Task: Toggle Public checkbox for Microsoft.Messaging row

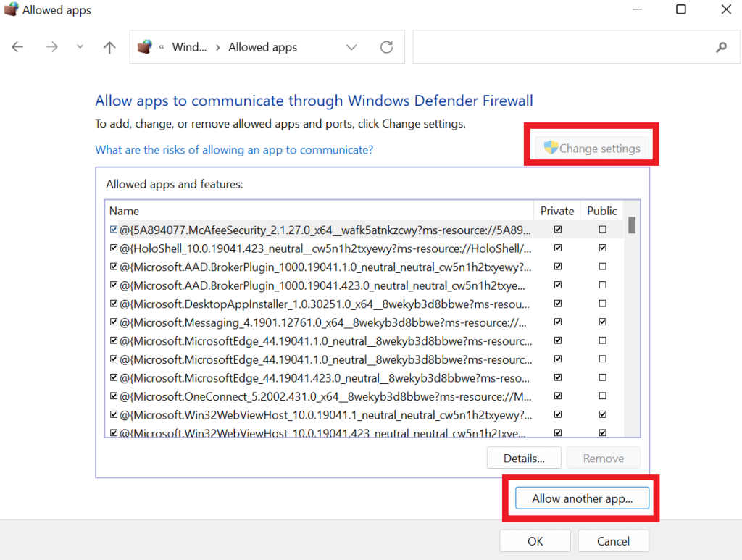Action: (x=602, y=322)
